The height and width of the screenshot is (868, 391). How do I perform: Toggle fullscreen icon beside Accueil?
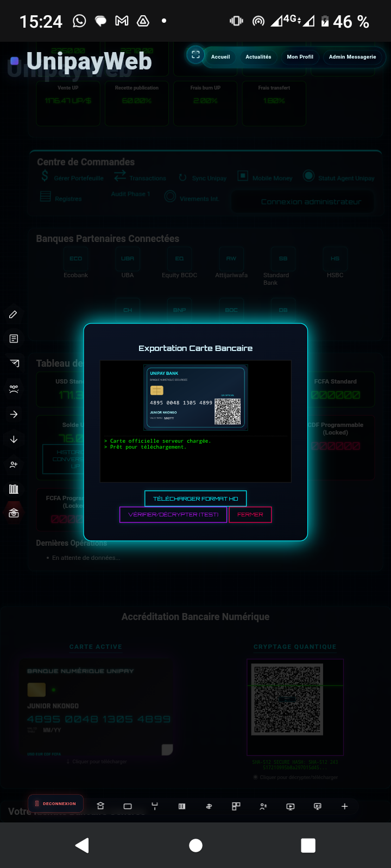point(195,55)
